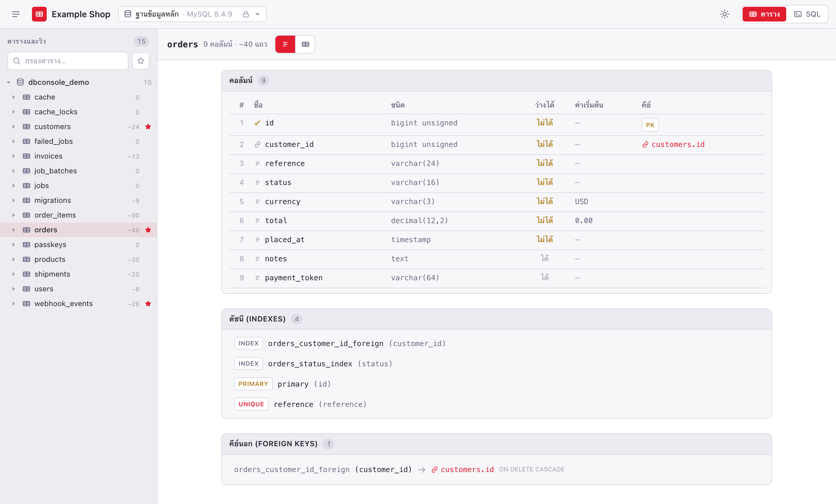Toggle the orders table favorite star

[148, 230]
